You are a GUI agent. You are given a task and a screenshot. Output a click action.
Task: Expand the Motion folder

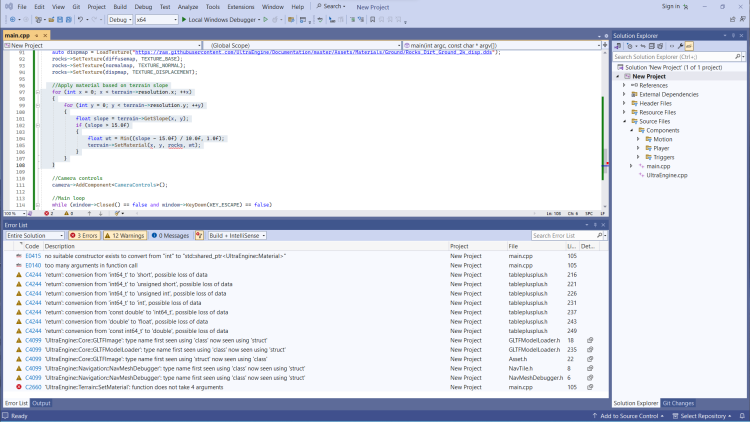coord(638,139)
